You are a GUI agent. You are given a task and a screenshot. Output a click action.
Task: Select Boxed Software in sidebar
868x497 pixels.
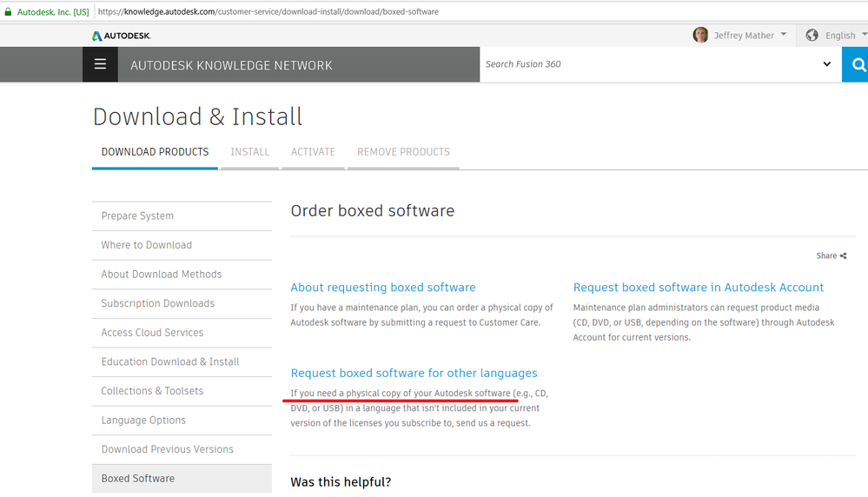point(182,479)
